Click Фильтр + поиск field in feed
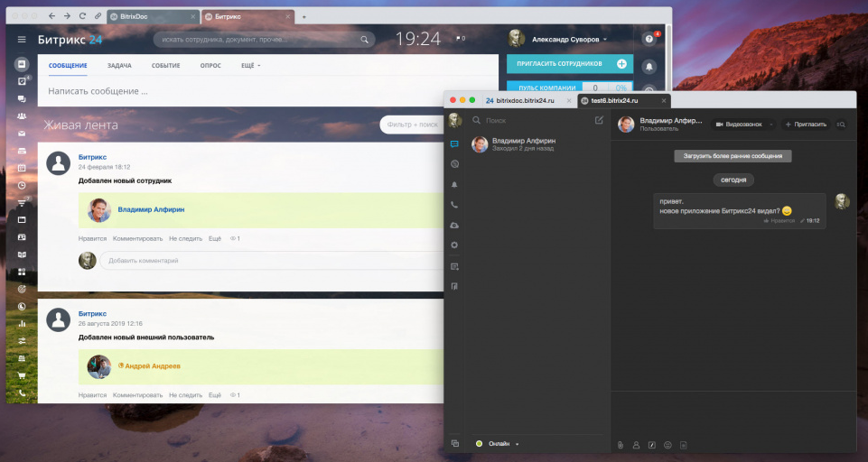 pos(412,125)
